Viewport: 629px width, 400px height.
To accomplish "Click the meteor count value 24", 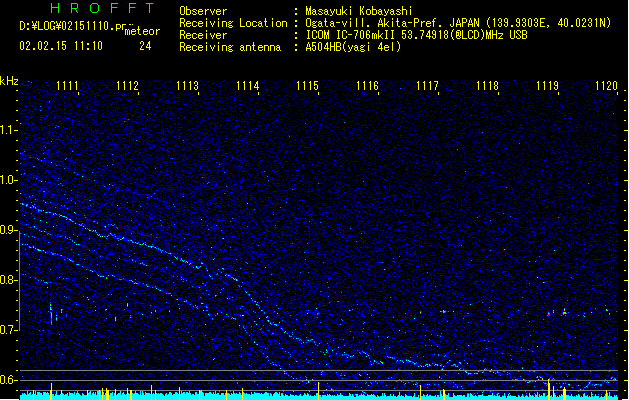I will 145,46.
